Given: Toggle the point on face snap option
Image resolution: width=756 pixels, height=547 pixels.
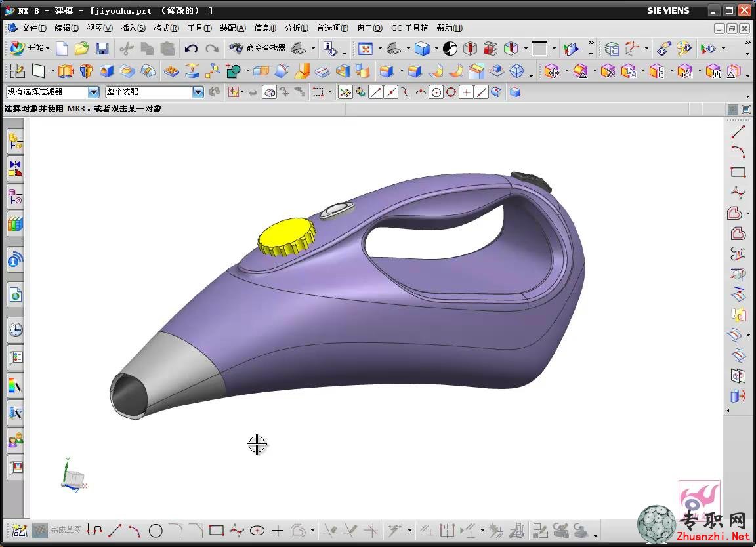Looking at the screenshot, I should [496, 92].
